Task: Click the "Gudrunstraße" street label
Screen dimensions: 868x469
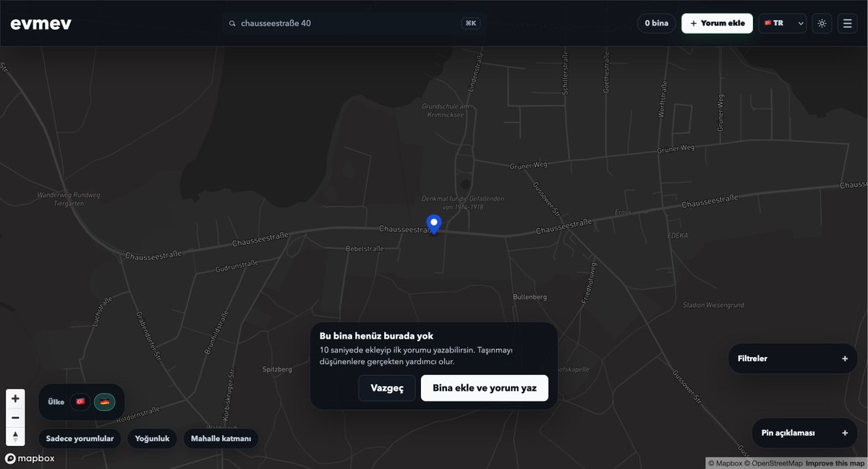Action: tap(237, 267)
